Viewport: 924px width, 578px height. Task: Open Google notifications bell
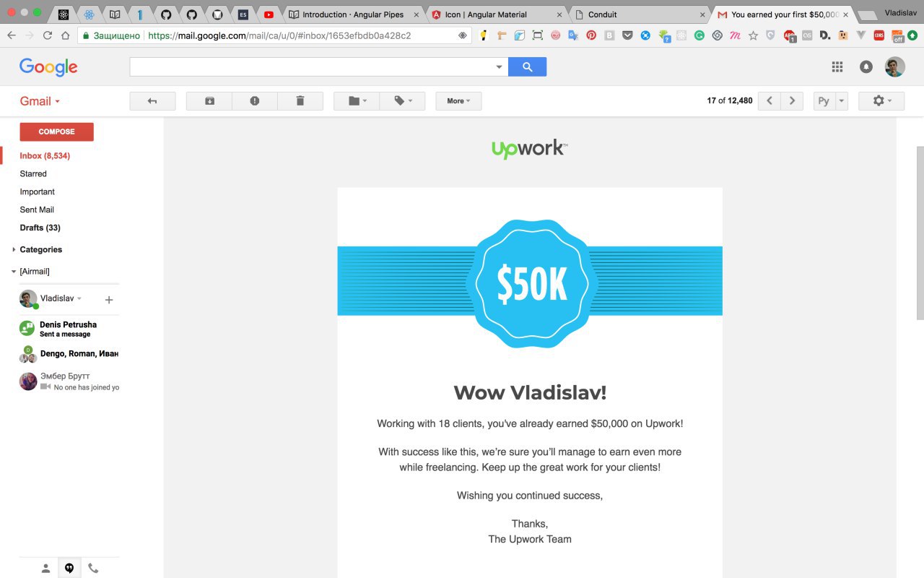[x=866, y=67]
